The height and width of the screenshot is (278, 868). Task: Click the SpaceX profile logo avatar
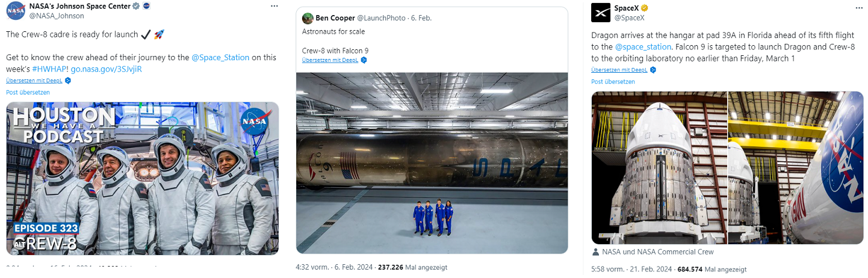[x=601, y=12]
